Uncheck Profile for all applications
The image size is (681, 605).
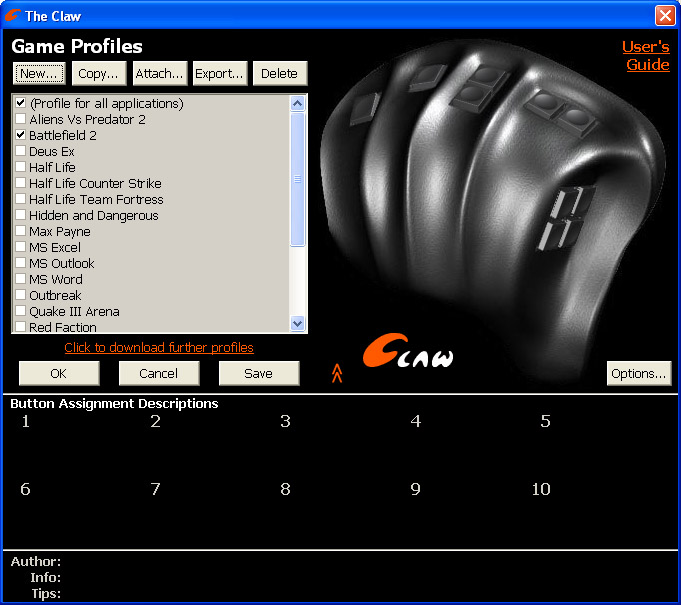pos(20,103)
